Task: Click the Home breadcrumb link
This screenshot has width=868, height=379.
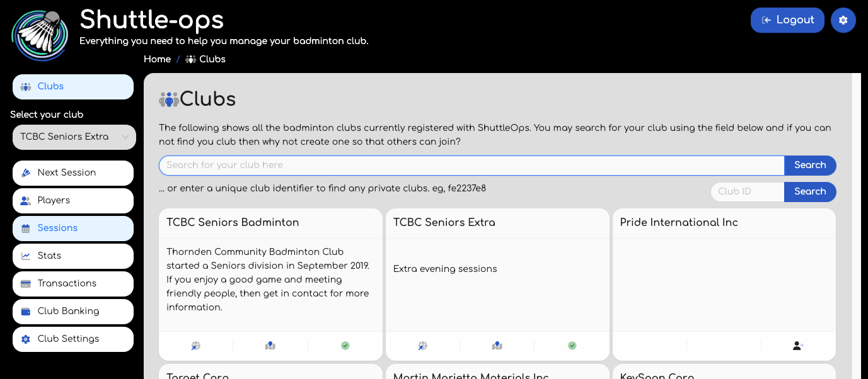Action: [x=157, y=59]
